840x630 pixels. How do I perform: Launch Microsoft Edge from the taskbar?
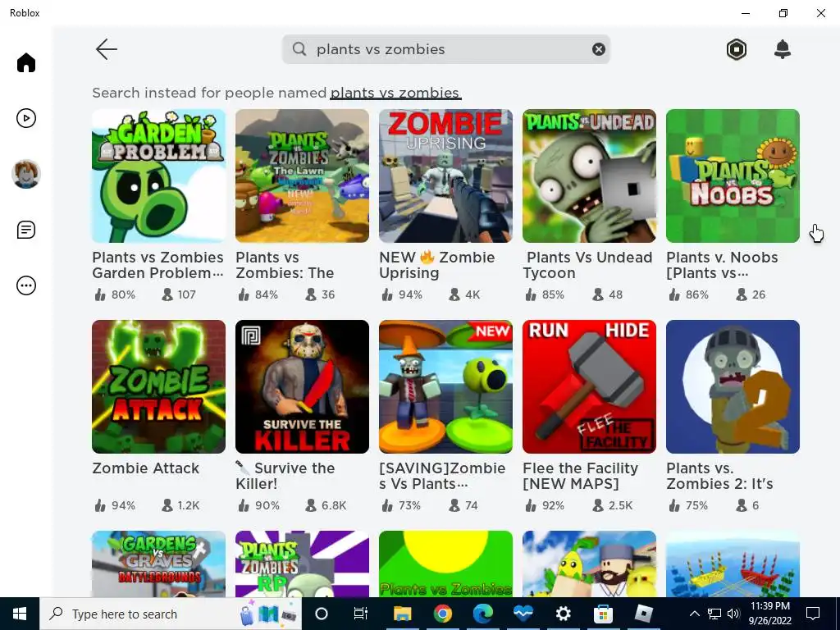(482, 614)
